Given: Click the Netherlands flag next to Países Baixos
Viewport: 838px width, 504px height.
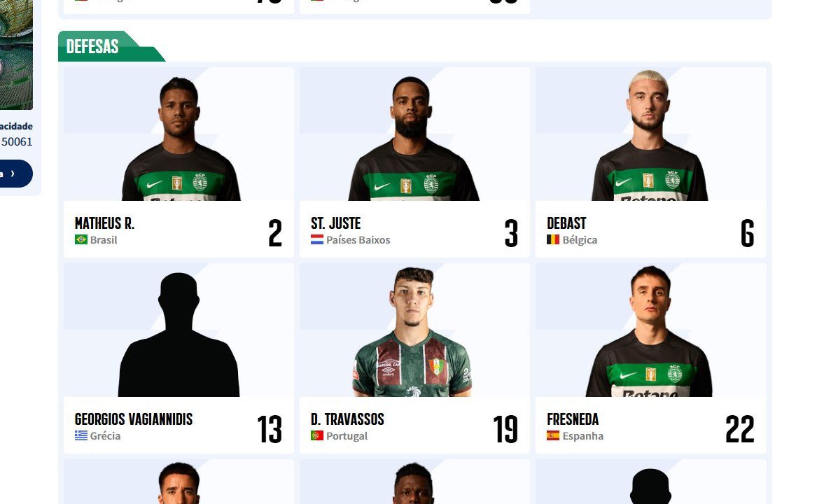Looking at the screenshot, I should (x=317, y=239).
